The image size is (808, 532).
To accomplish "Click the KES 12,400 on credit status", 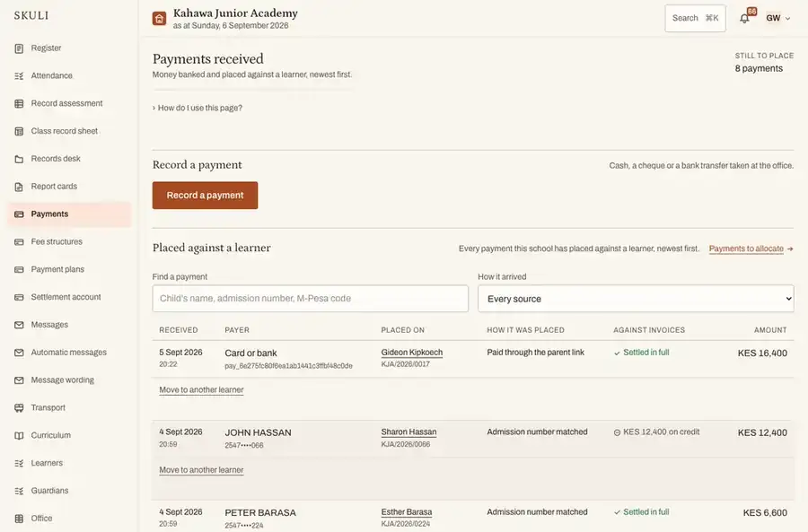I will [x=656, y=432].
